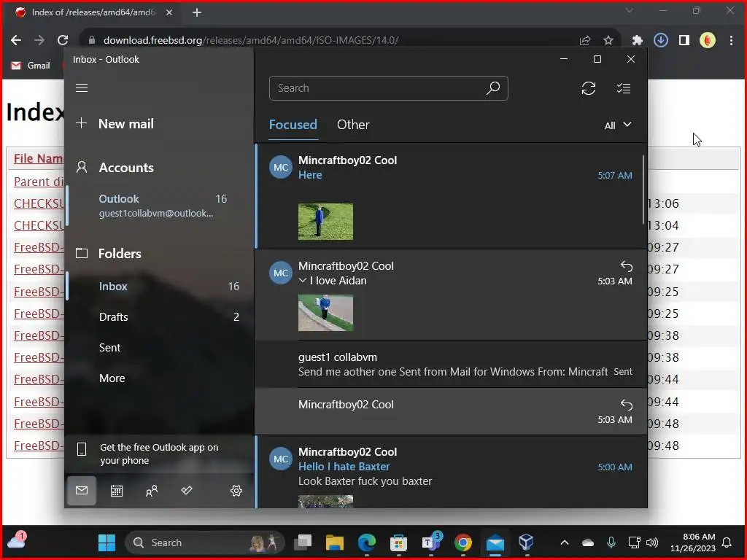Open Chrome three-dot menu
747x560 pixels.
pyautogui.click(x=731, y=41)
